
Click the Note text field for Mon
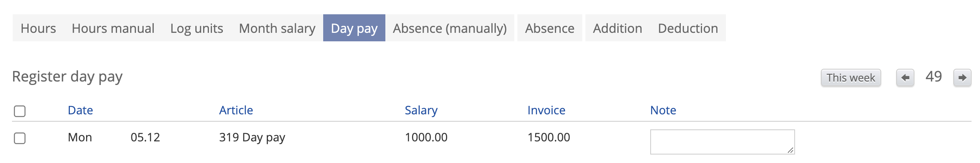pos(722,142)
